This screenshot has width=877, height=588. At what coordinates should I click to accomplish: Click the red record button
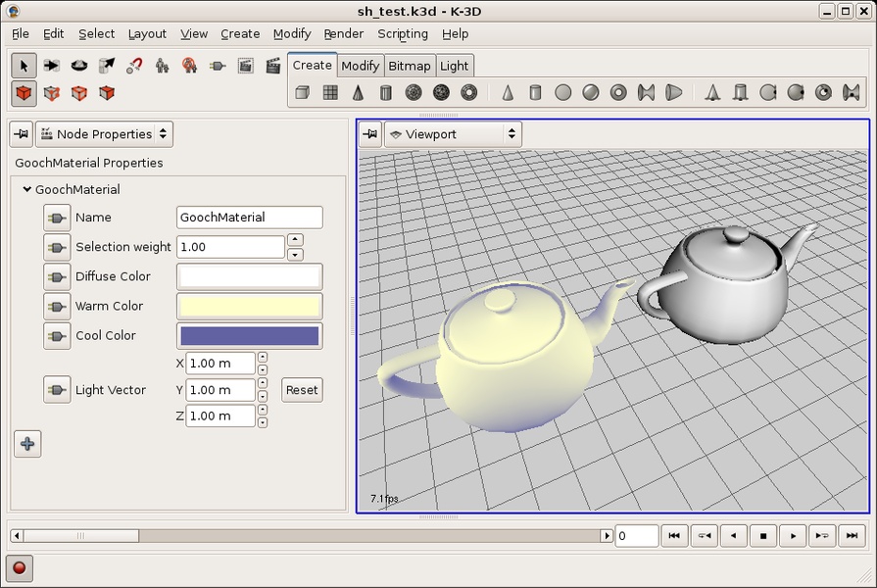(x=20, y=567)
